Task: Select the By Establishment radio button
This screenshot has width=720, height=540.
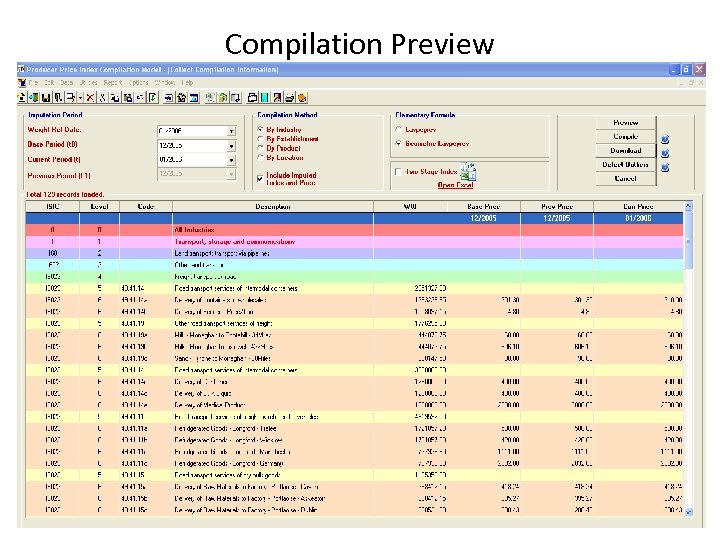Action: [260, 139]
